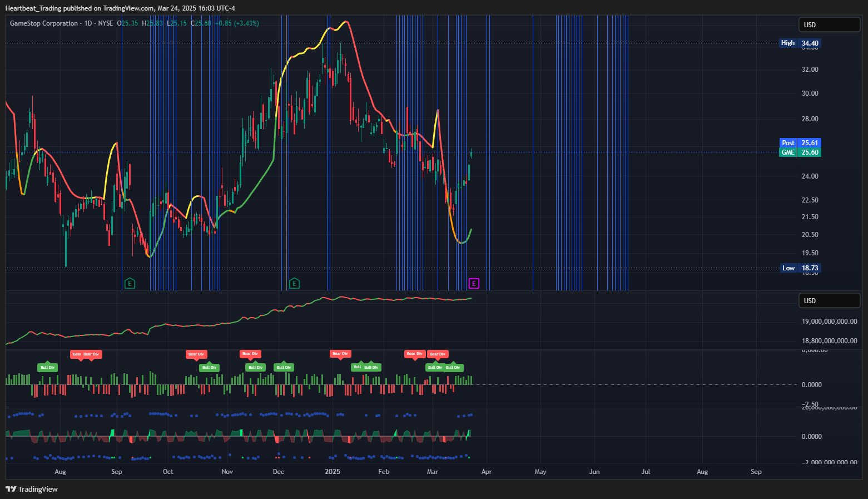This screenshot has width=868, height=499.
Task: Click the High 34.40 price label
Action: [800, 43]
